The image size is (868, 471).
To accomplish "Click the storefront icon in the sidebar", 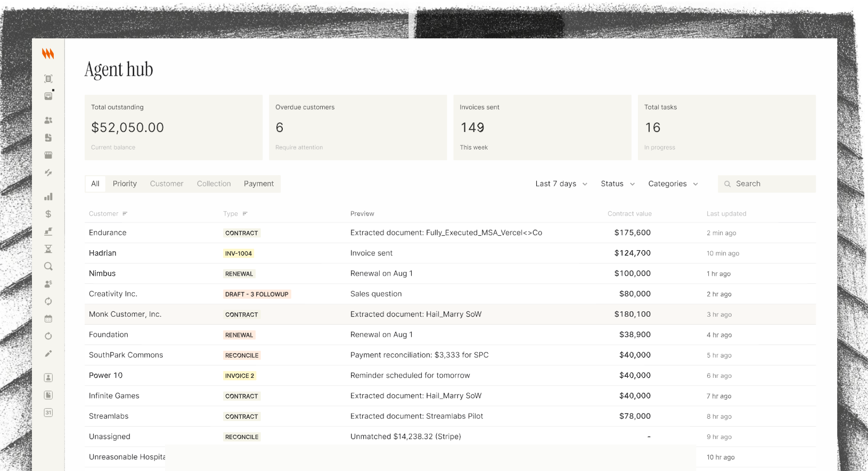I will click(48, 155).
